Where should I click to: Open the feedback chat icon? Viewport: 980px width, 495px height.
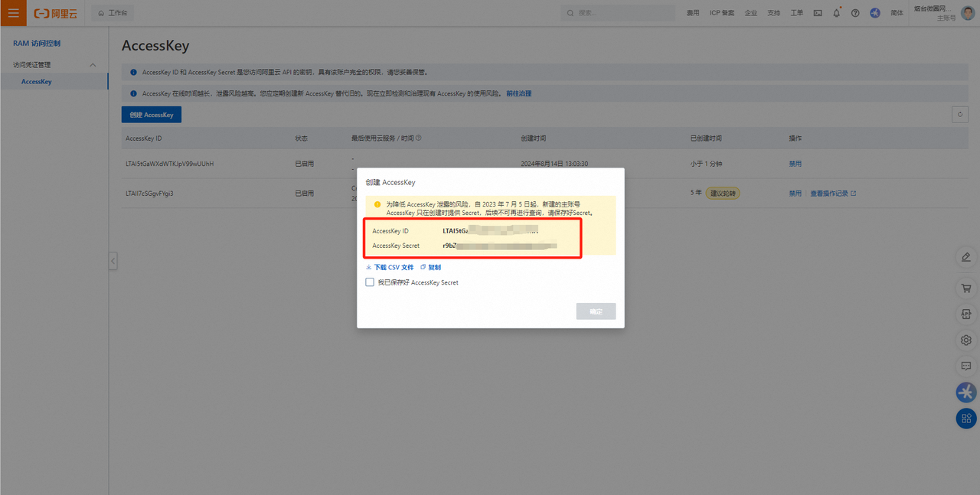click(x=966, y=366)
